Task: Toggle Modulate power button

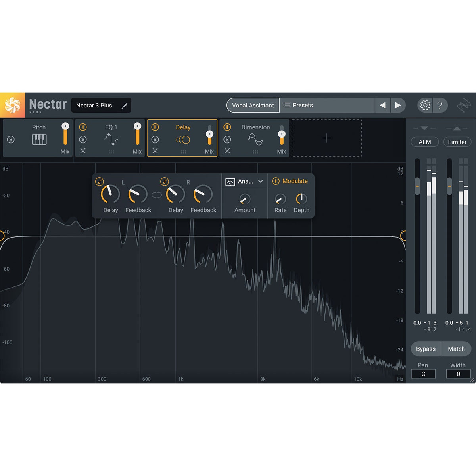Action: [x=276, y=181]
